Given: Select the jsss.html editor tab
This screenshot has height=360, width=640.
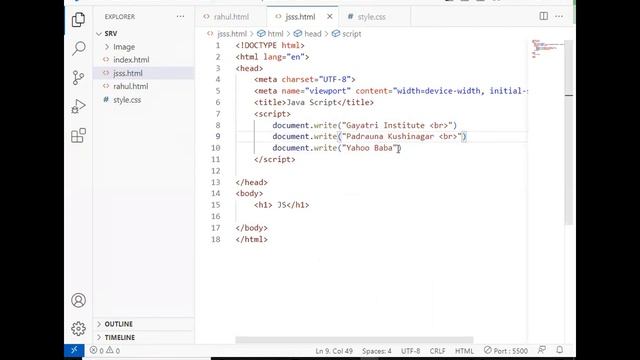Looking at the screenshot, I should (300, 17).
